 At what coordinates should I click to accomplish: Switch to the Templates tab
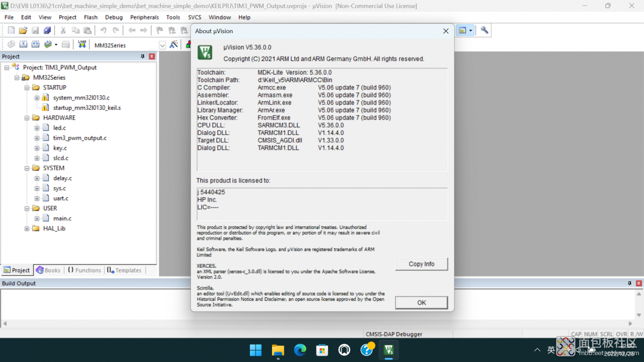tap(124, 270)
